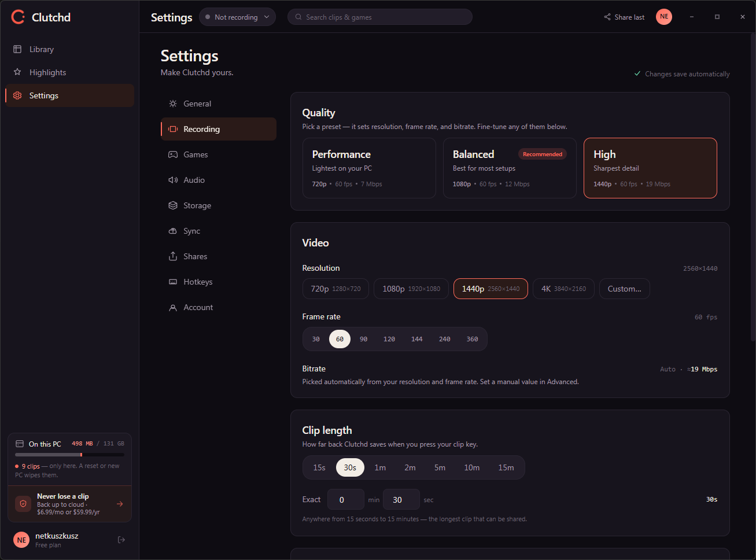Click the Storage layers icon
756x560 pixels.
[173, 205]
